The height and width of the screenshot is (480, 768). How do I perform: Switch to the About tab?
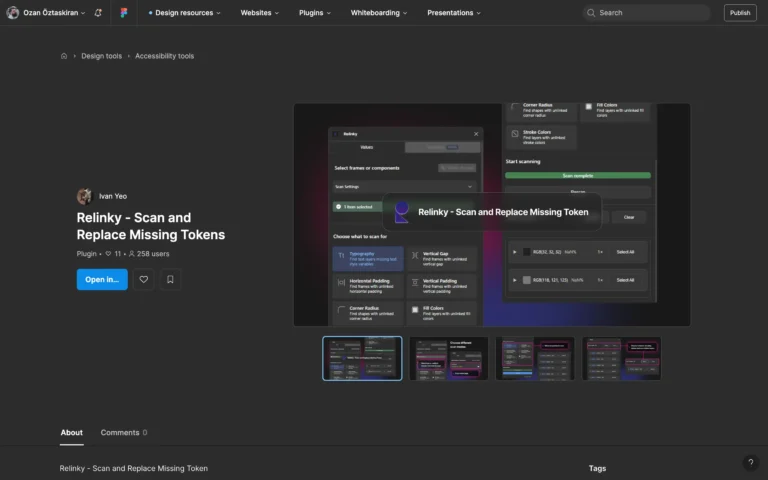click(72, 432)
